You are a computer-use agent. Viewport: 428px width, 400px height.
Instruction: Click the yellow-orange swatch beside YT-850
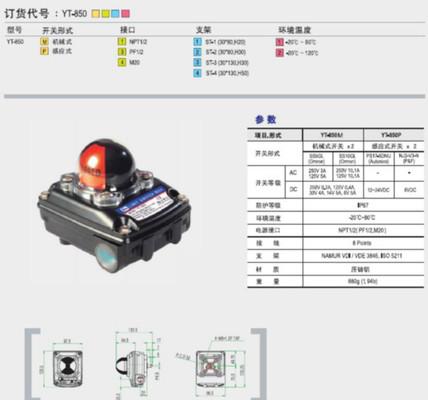pyautogui.click(x=95, y=14)
